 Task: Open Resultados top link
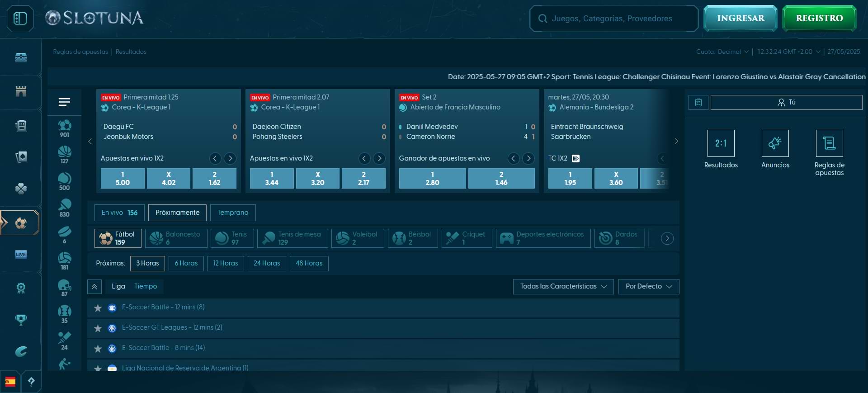[131, 52]
